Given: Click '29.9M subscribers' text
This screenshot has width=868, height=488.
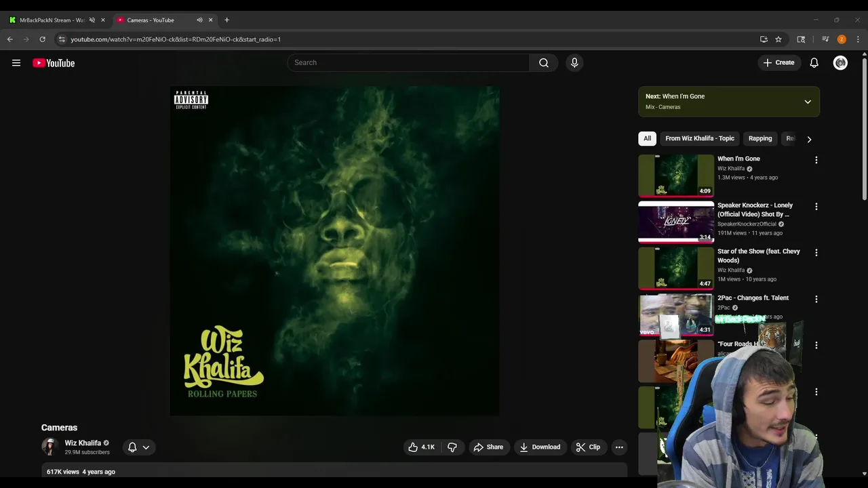Looking at the screenshot, I should point(87,452).
